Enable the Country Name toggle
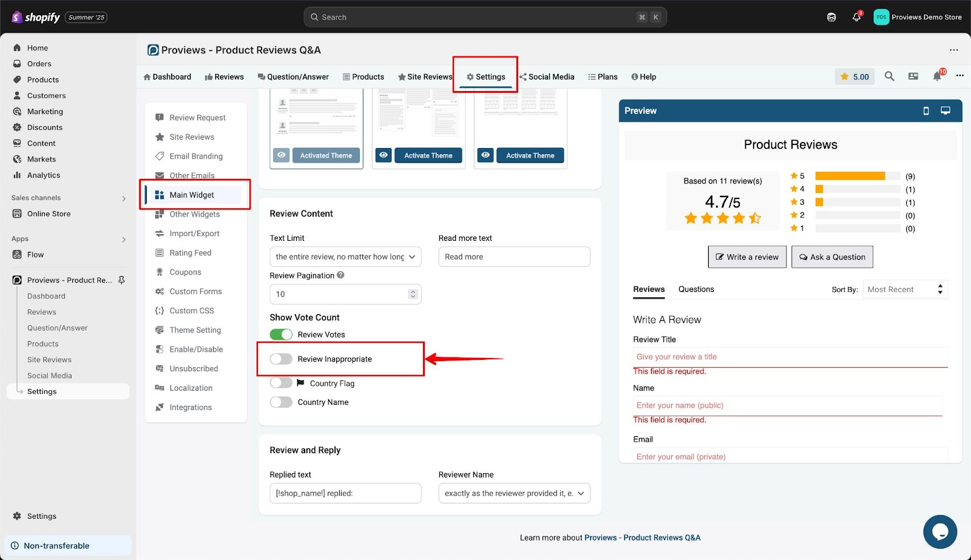Image resolution: width=971 pixels, height=560 pixels. point(281,402)
